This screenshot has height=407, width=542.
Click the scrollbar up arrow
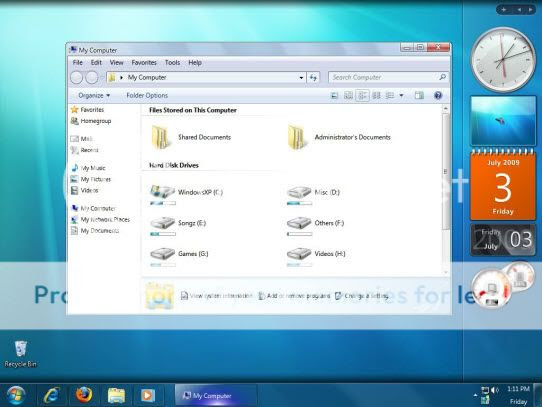446,109
